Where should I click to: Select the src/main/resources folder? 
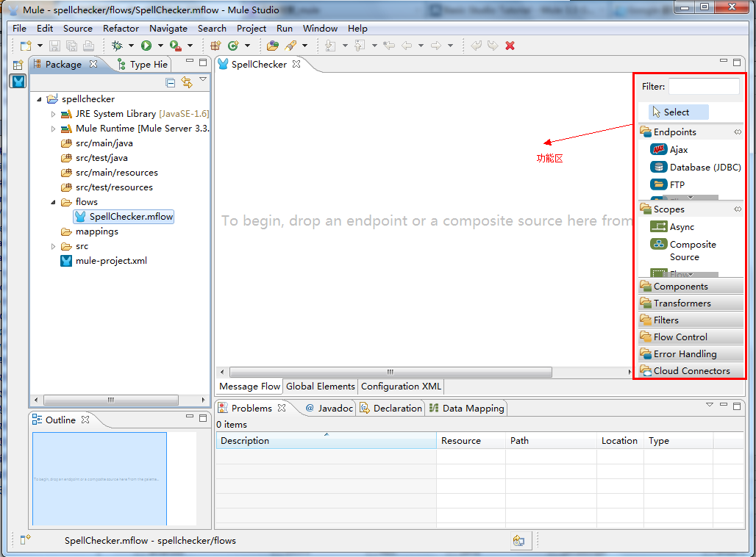pyautogui.click(x=110, y=173)
